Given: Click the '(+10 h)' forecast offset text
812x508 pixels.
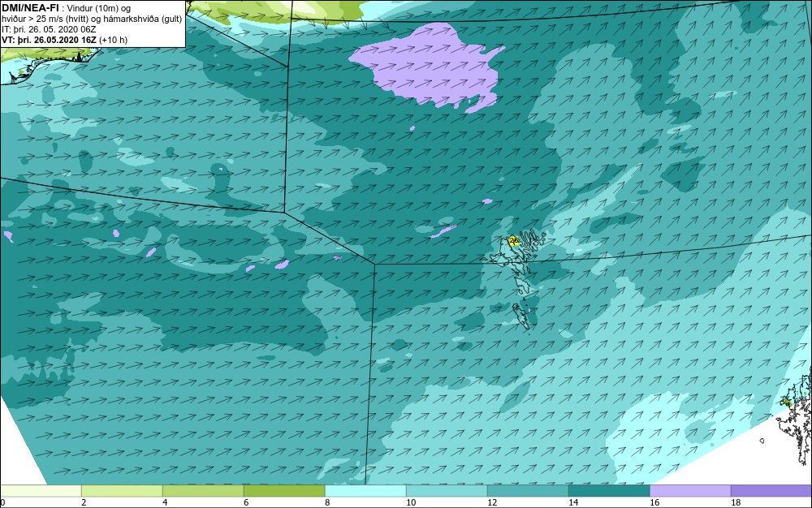Looking at the screenshot, I should (114, 40).
